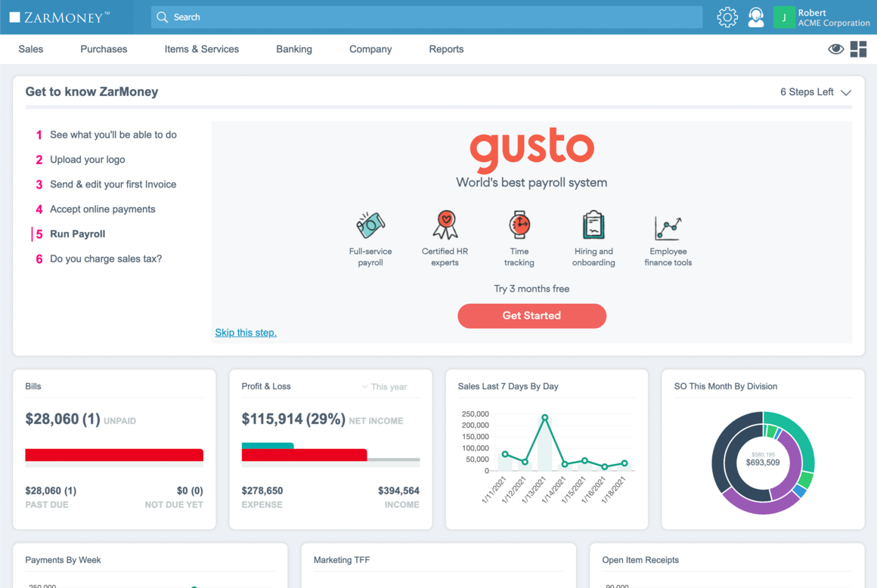This screenshot has height=588, width=877.
Task: Open the Items & Services menu
Action: tap(202, 49)
